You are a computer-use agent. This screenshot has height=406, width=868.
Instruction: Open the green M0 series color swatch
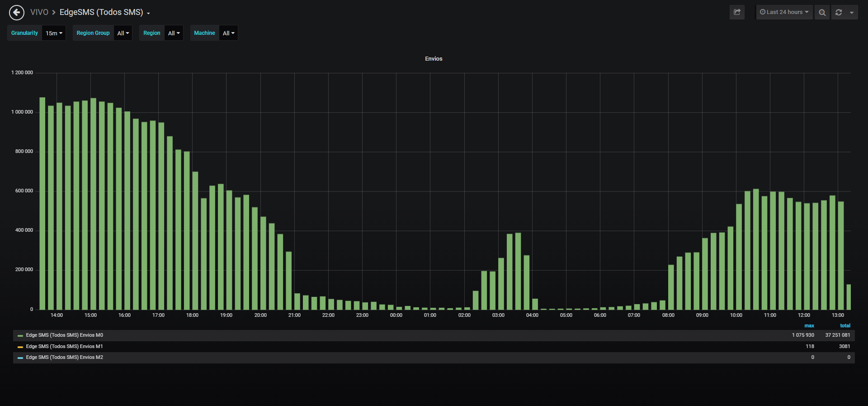click(20, 336)
